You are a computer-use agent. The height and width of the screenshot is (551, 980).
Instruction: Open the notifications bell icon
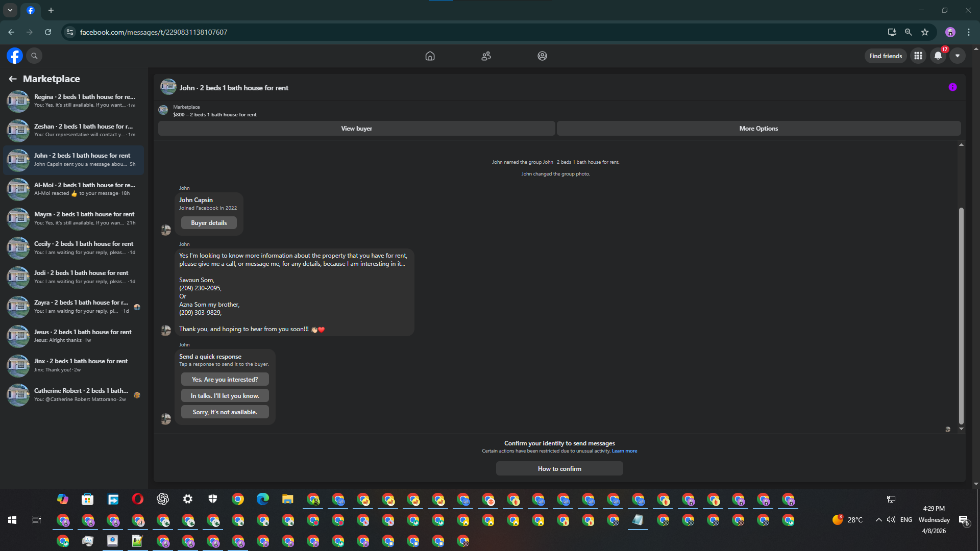point(938,56)
